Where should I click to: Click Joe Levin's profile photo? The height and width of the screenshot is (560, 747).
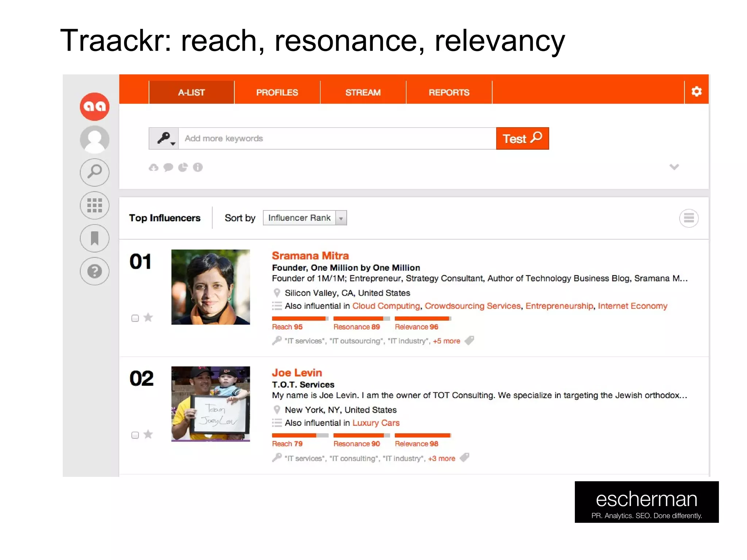(x=211, y=404)
